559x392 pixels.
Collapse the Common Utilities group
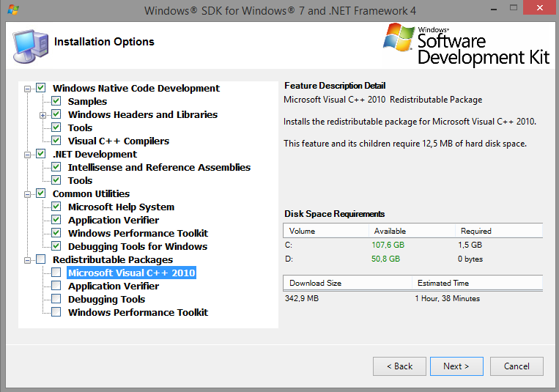click(x=28, y=194)
